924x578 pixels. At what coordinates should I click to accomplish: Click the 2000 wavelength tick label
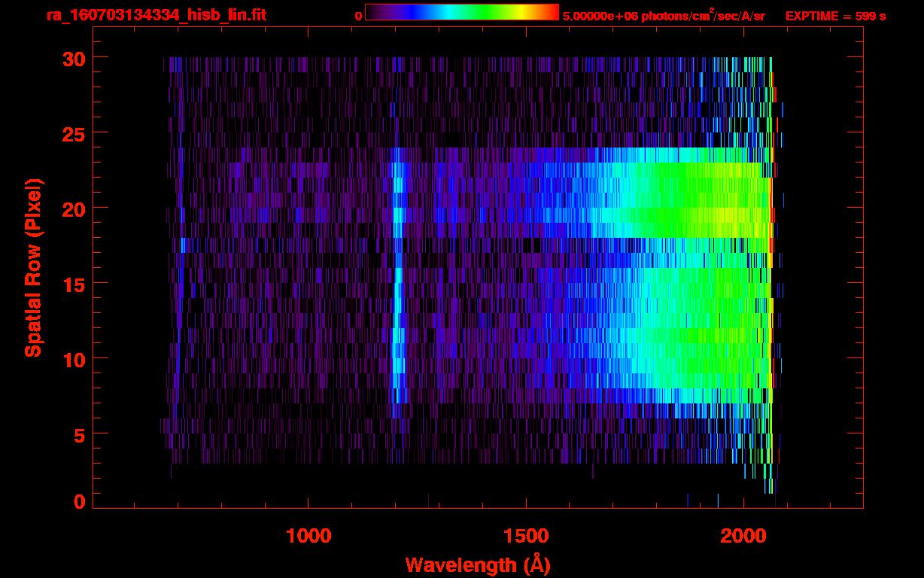tap(743, 536)
